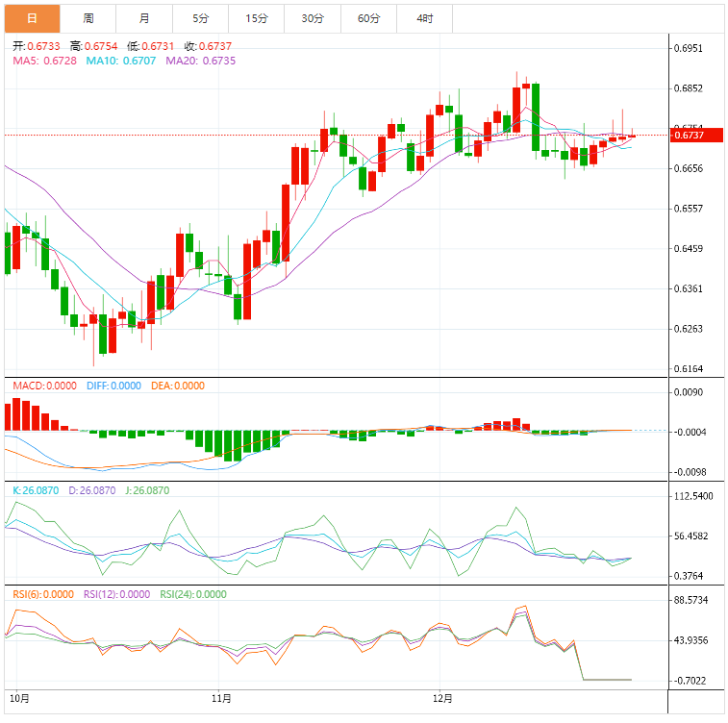Click the 0.6459 price axis label
Viewport: 728px width, 723px height.
tap(688, 249)
